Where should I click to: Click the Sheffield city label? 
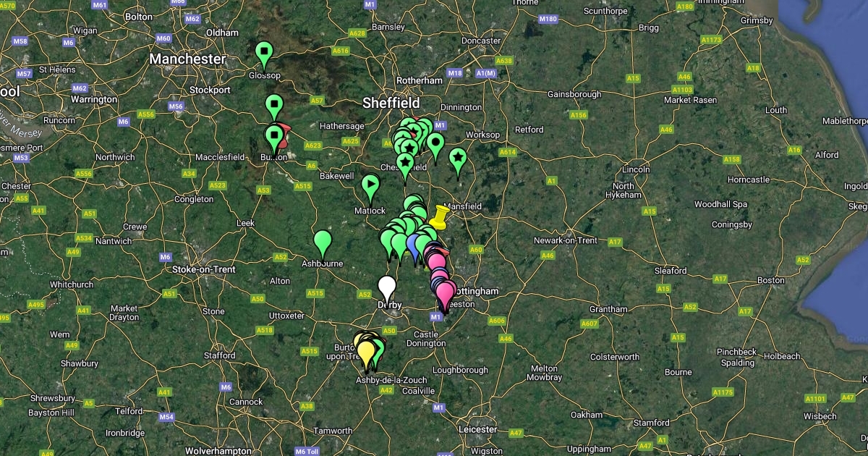click(391, 103)
